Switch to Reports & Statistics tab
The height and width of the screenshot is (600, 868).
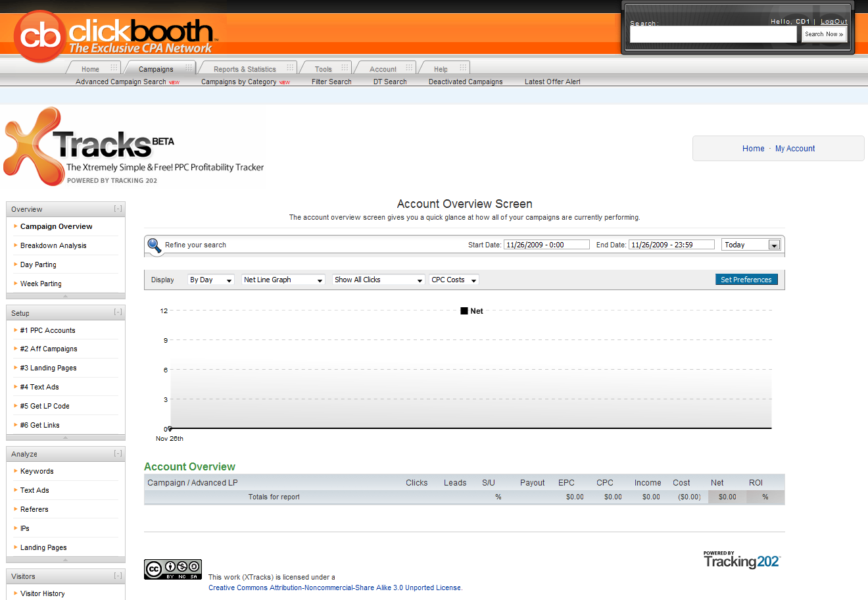[245, 69]
